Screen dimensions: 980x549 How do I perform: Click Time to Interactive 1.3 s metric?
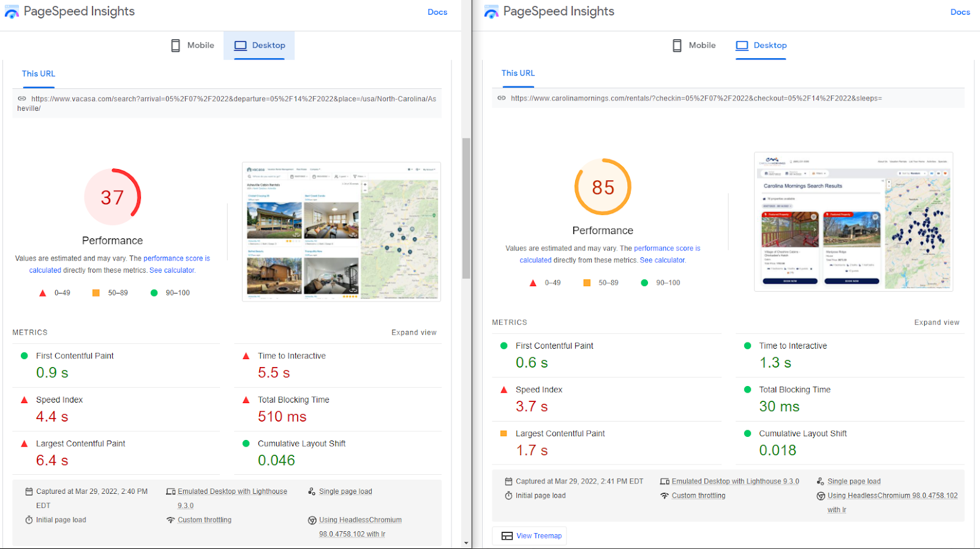[850, 355]
